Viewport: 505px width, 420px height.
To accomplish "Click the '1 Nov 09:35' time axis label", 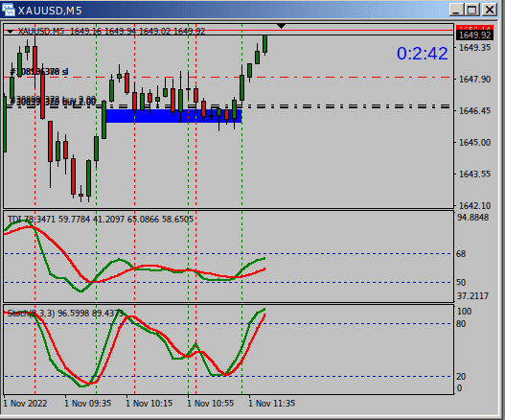I will (87, 404).
